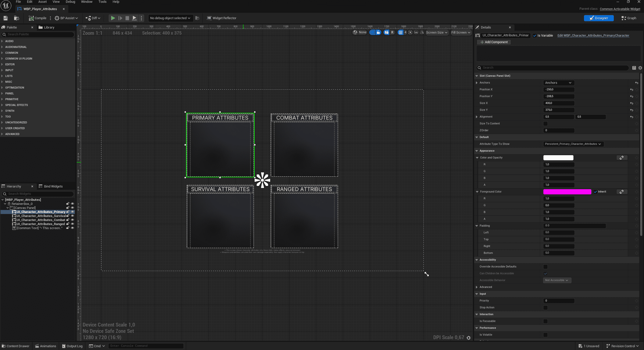Toggle Foreground Color Inherit checkbox

[x=595, y=192]
